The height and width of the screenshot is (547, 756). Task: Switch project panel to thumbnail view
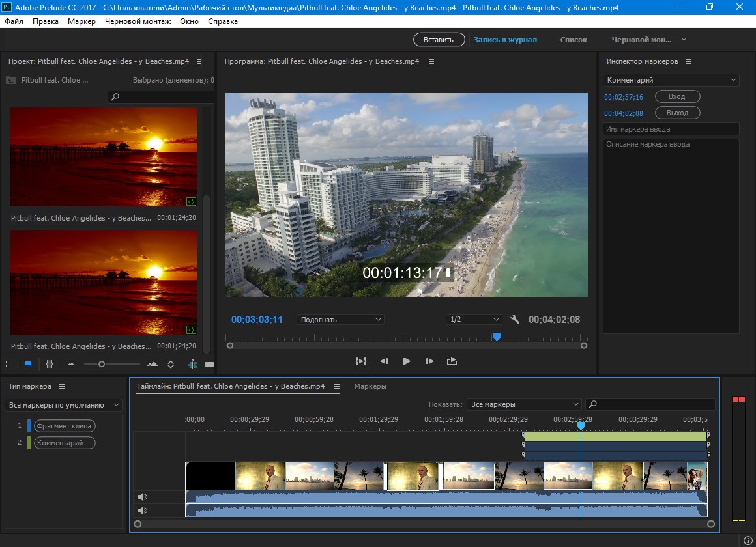(28, 365)
